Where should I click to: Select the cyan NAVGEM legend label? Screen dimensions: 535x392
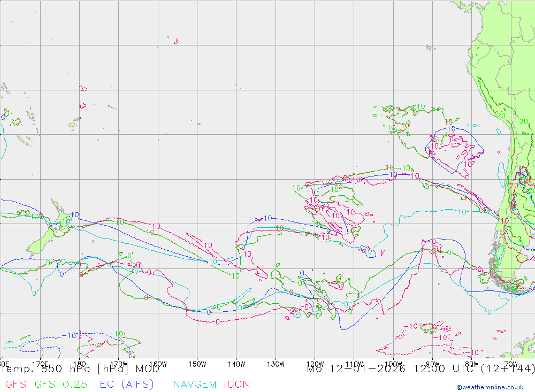click(x=195, y=384)
